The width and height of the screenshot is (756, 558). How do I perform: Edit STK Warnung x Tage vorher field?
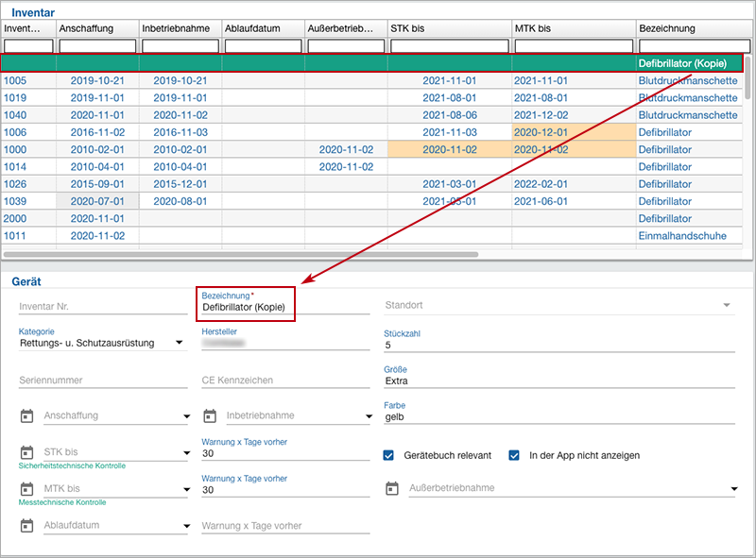point(285,453)
